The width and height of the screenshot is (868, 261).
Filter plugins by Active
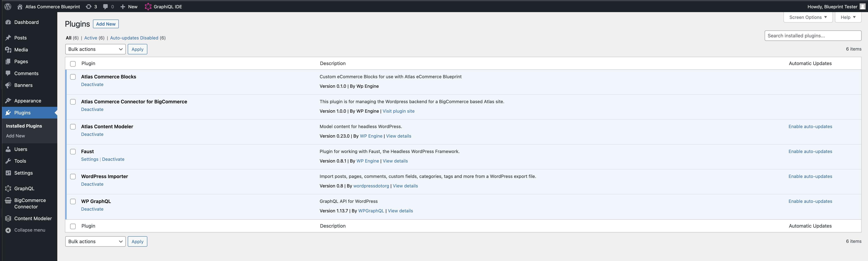(91, 38)
